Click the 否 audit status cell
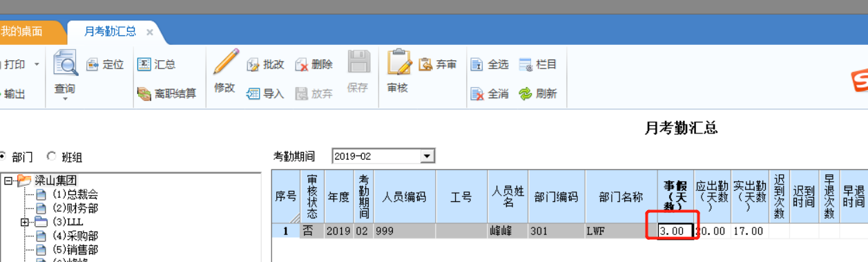Screen dimensions: 868x262 pyautogui.click(x=312, y=231)
